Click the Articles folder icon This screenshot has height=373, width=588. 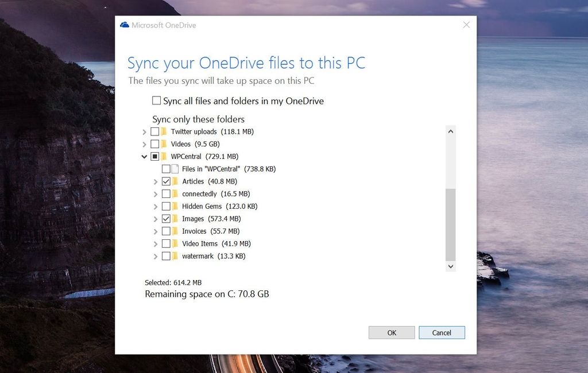(x=175, y=181)
